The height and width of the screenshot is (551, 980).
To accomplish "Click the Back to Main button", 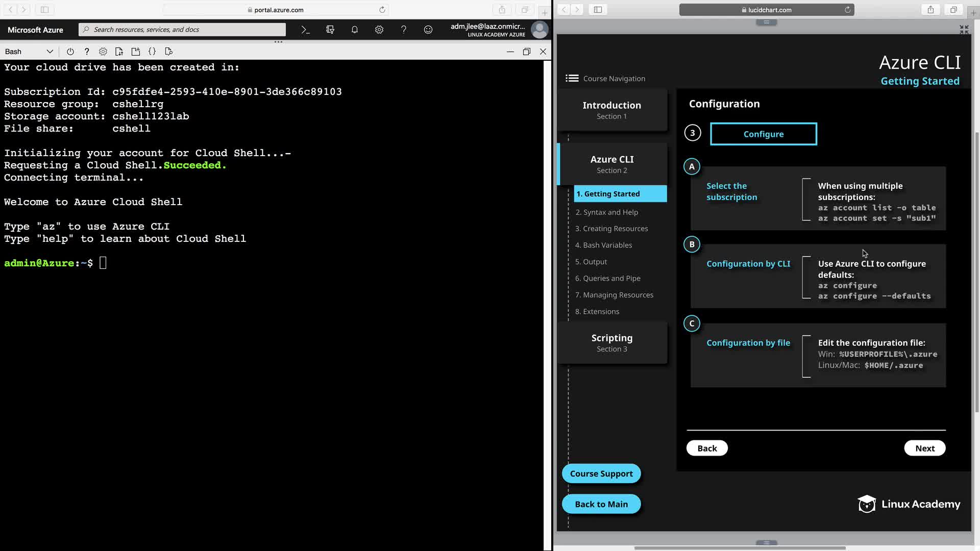I will [601, 504].
